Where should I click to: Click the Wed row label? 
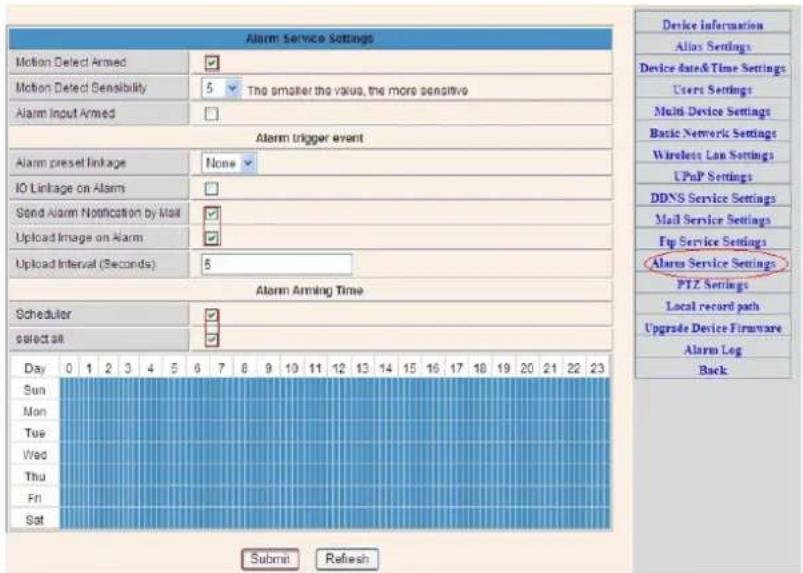click(35, 455)
